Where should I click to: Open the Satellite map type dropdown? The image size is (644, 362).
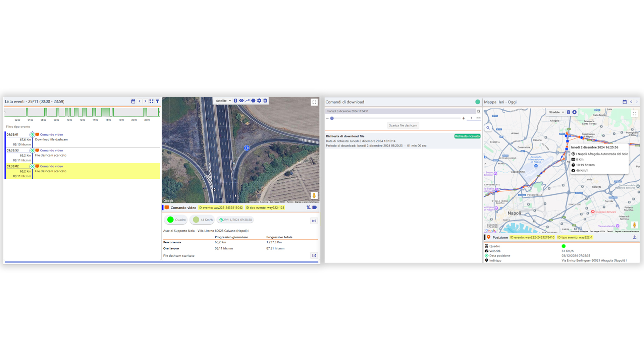point(223,101)
